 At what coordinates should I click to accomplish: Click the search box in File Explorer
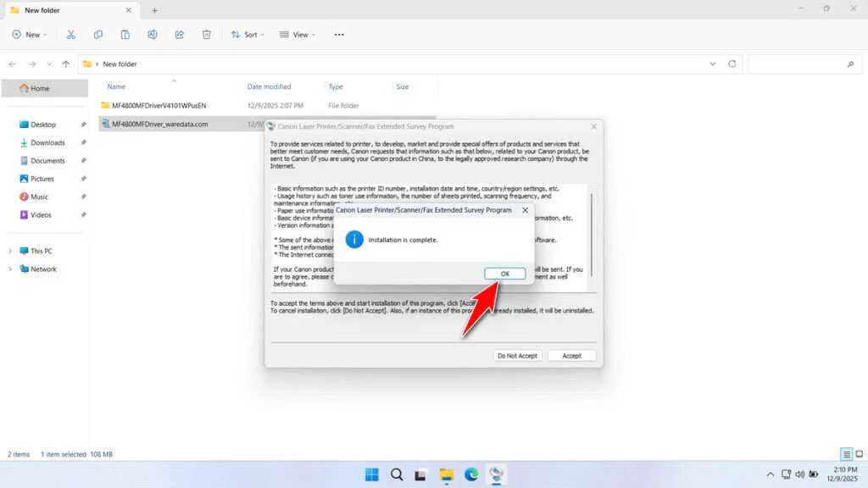point(803,64)
